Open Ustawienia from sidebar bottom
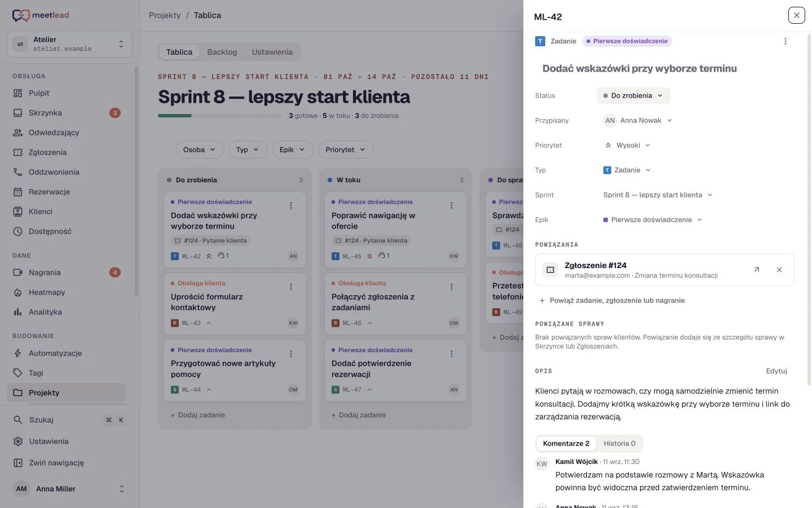The height and width of the screenshot is (508, 812). pyautogui.click(x=70, y=441)
